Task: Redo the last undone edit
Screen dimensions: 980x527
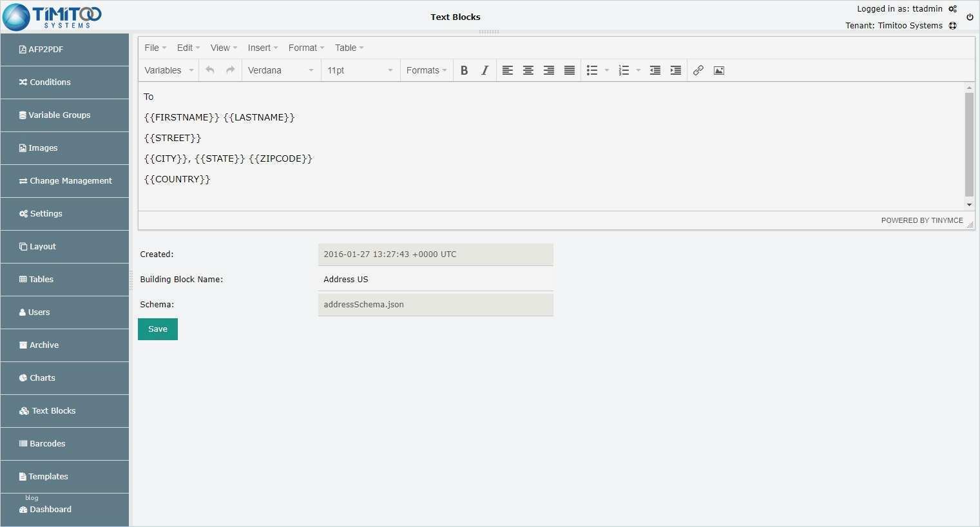Action: click(x=231, y=70)
